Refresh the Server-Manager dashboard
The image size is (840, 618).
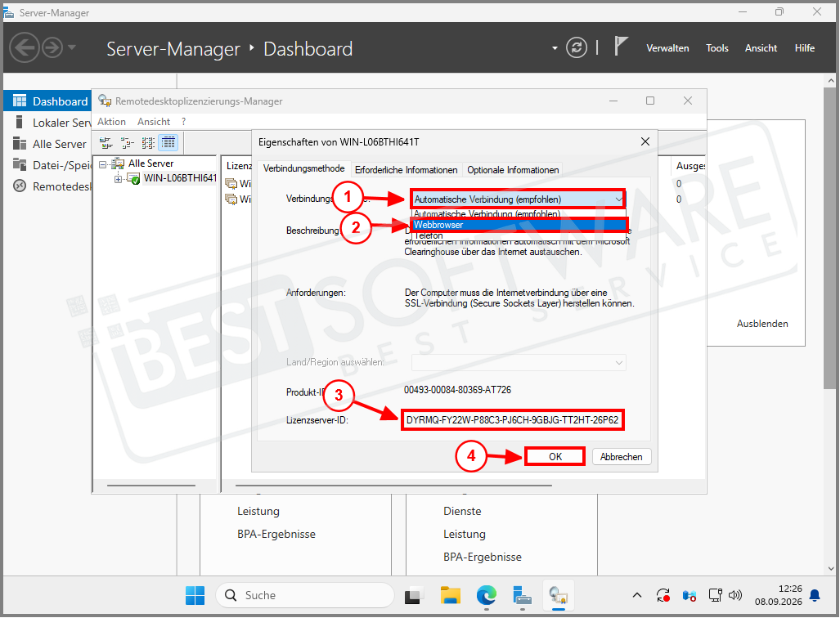click(x=577, y=48)
